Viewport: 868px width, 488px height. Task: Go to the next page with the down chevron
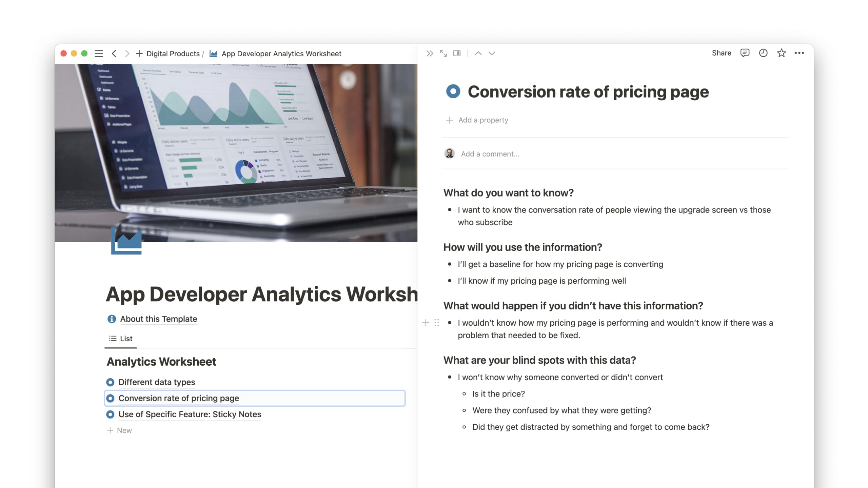[x=492, y=53]
